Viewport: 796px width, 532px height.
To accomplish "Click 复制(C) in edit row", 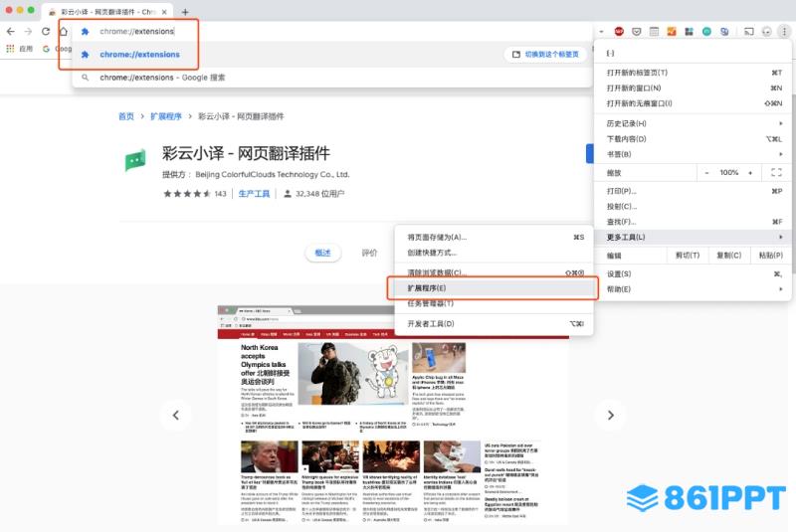I will (x=729, y=256).
